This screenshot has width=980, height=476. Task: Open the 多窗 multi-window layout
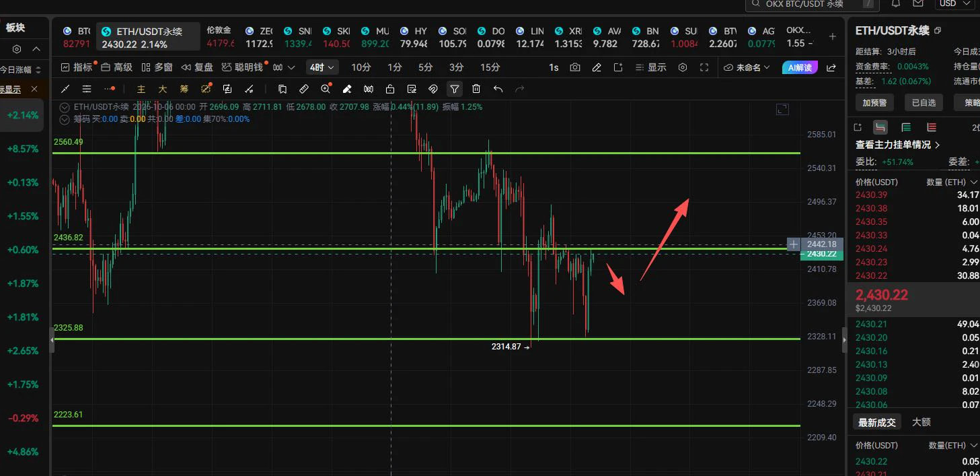157,67
